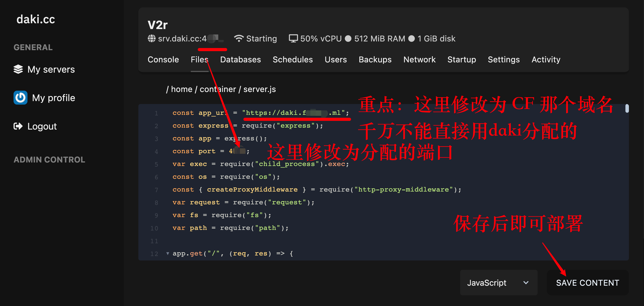
Task: Click the var path line of code
Action: 230,228
